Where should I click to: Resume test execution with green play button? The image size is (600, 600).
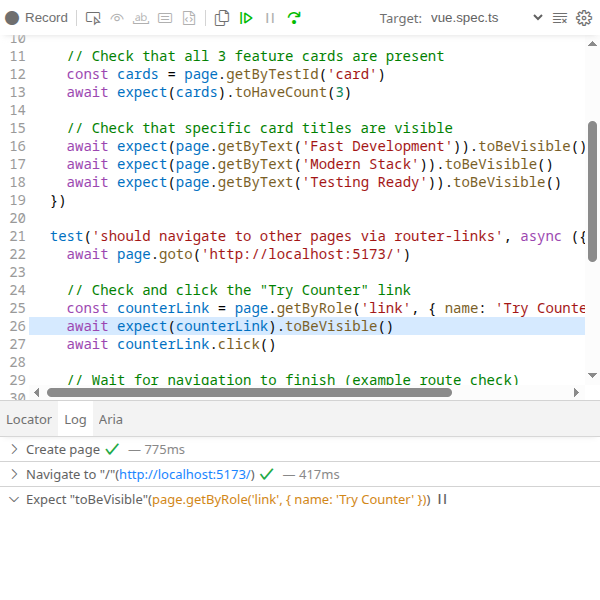point(246,18)
